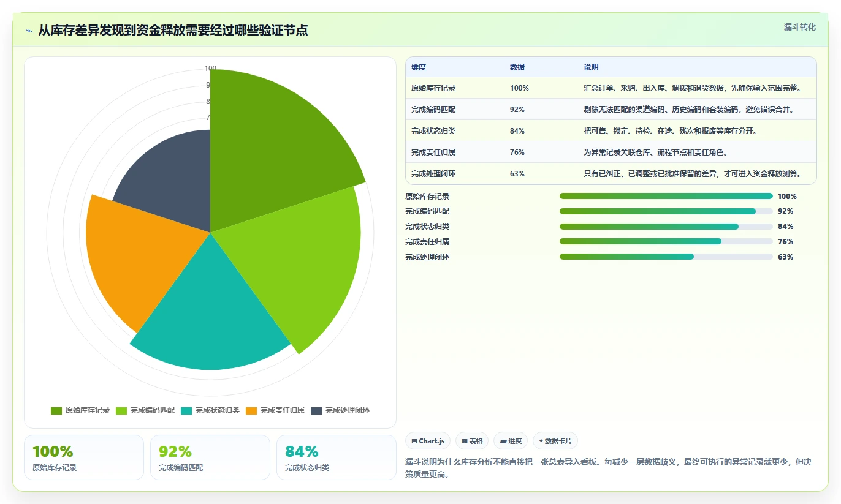This screenshot has width=841, height=504.
Task: Click the 76% value in the table
Action: click(517, 152)
